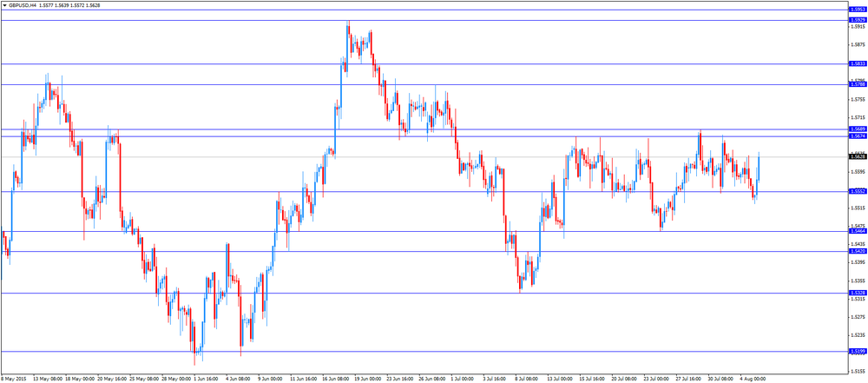Select the 1.5929 horizontal line price label
868x383 pixels.
(858, 20)
